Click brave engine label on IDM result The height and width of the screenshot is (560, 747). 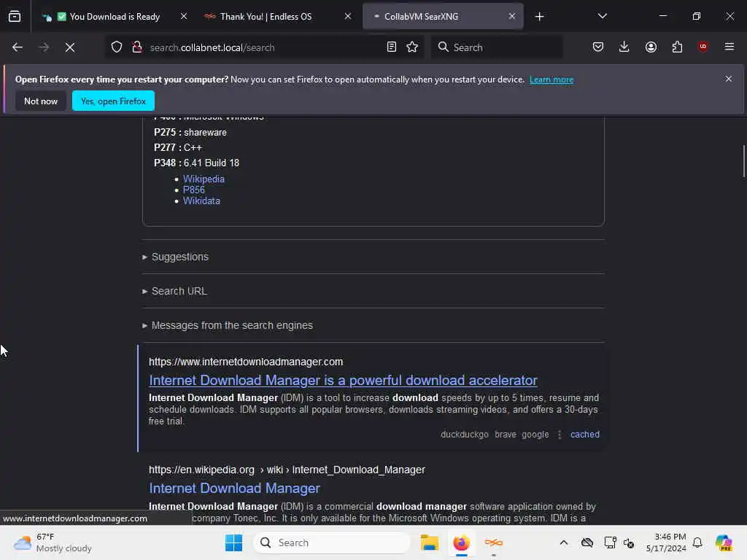(x=506, y=435)
